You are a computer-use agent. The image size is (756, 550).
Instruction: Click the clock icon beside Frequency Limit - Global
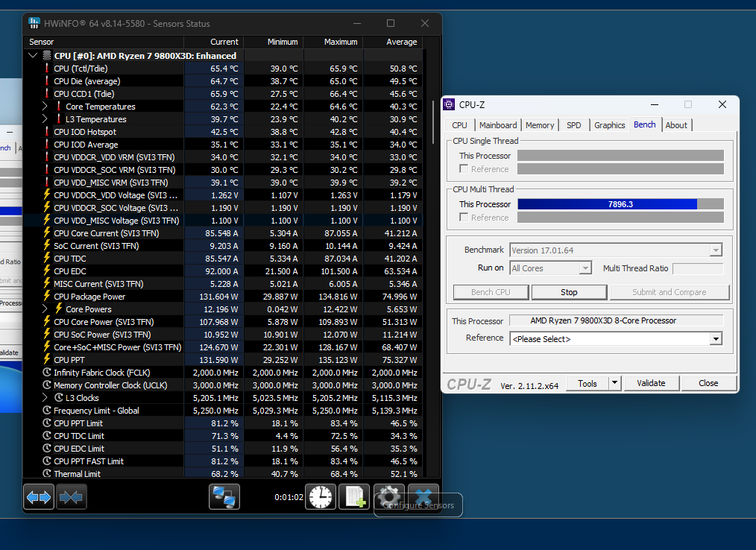[47, 410]
